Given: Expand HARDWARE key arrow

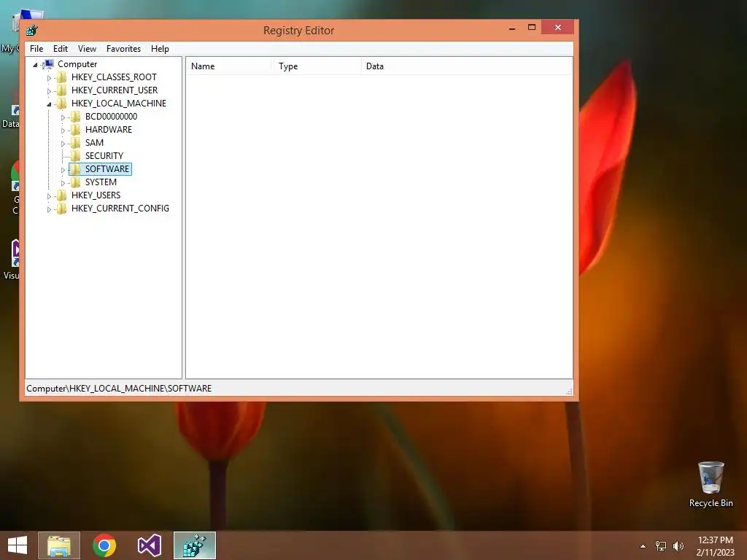Looking at the screenshot, I should click(63, 131).
